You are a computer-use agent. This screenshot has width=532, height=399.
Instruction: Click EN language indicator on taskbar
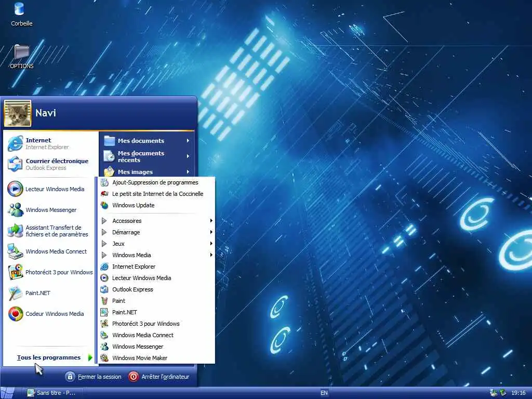coord(324,393)
